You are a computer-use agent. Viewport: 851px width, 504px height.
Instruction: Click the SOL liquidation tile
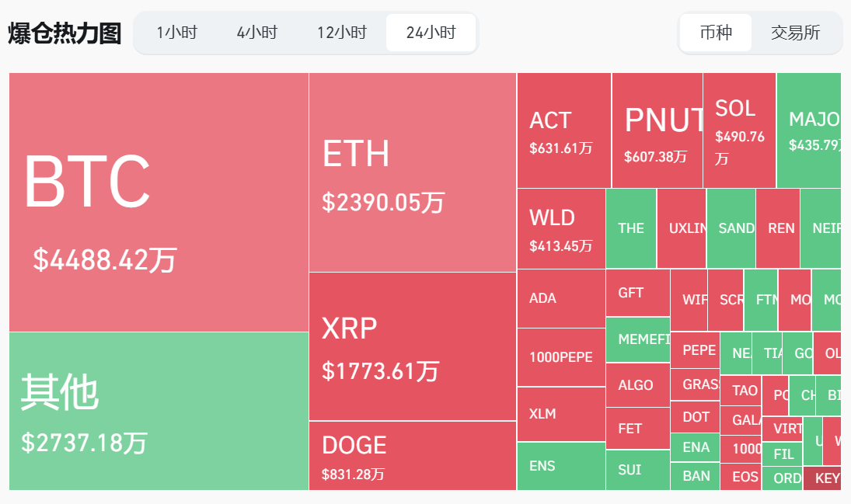[x=739, y=130]
